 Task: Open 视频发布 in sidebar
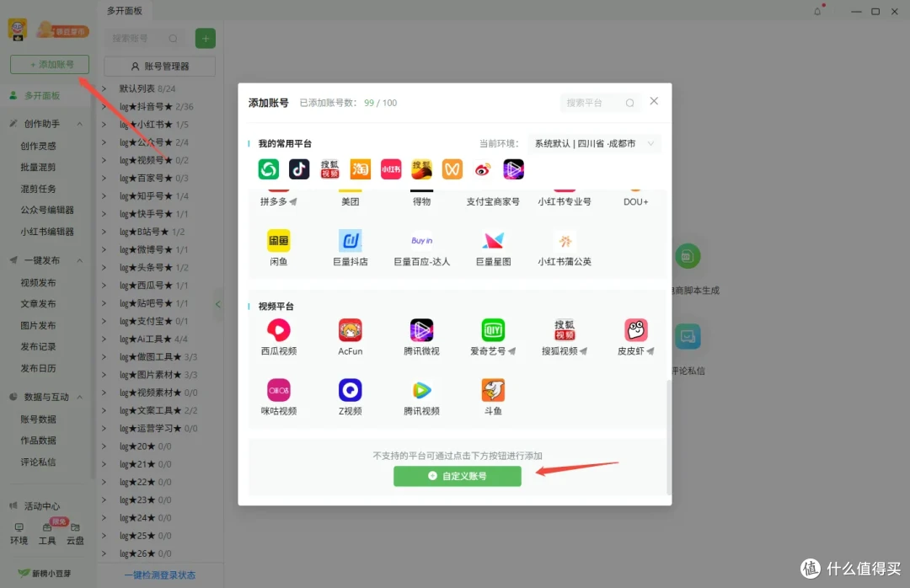pos(38,283)
